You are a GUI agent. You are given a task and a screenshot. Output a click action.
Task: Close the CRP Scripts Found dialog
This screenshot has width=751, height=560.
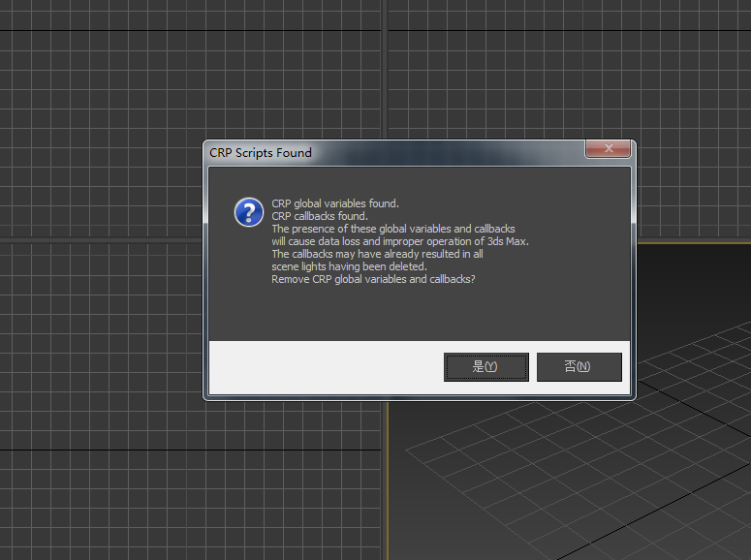click(x=608, y=148)
